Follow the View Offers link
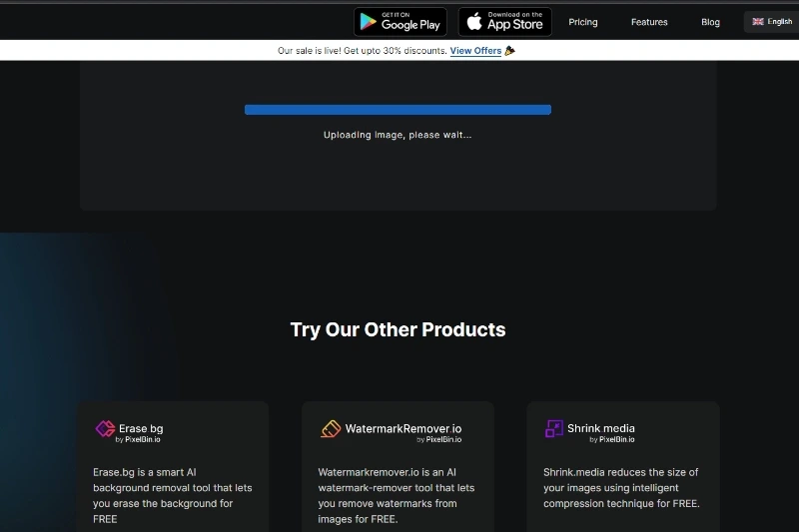799x532 pixels. (x=475, y=50)
